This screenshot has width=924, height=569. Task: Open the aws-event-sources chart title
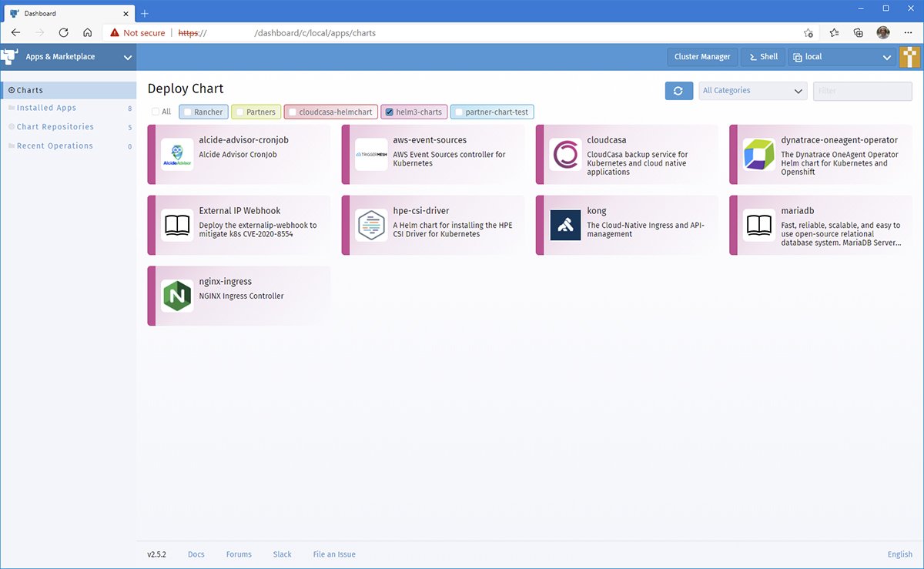pos(430,140)
